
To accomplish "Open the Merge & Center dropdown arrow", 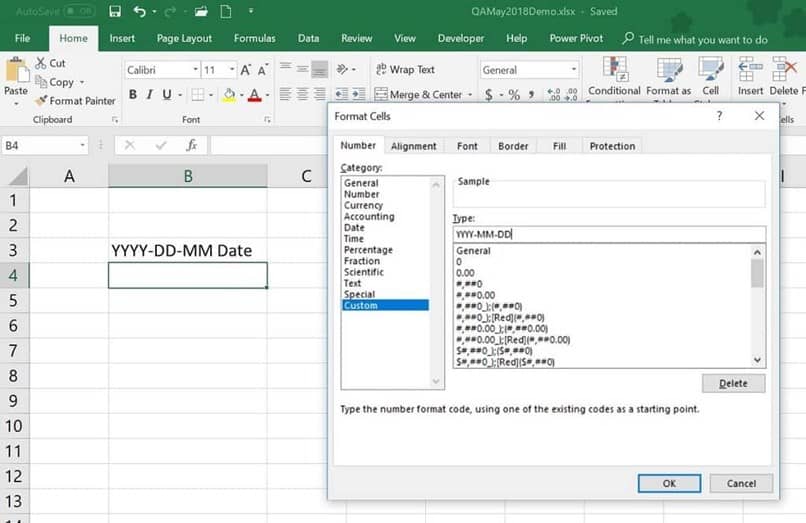I will [x=470, y=95].
